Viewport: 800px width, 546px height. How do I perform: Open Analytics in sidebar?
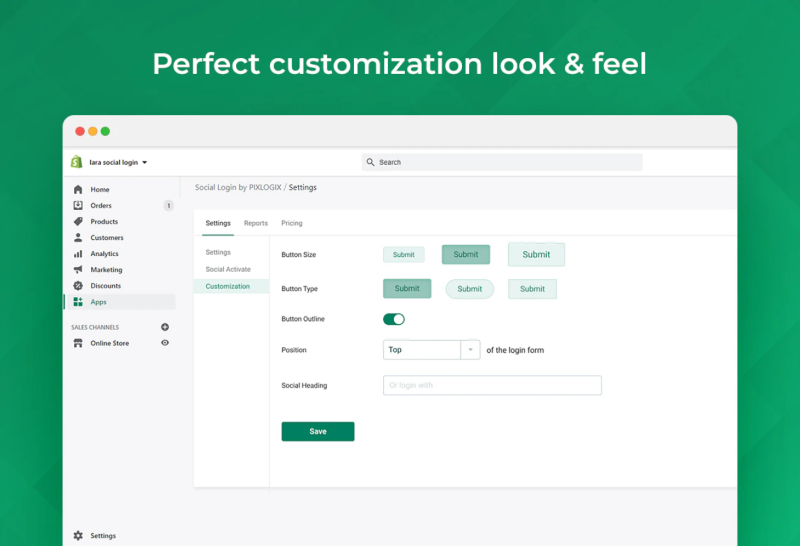(x=104, y=254)
